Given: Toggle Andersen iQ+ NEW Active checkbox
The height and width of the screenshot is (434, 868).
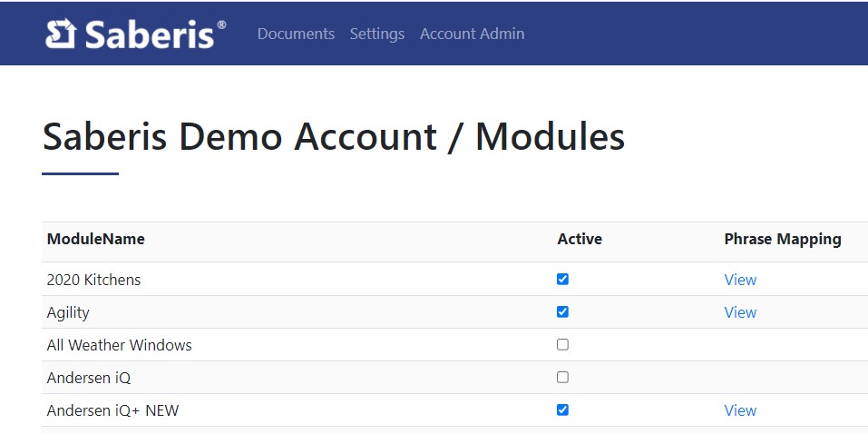Looking at the screenshot, I should (x=562, y=410).
